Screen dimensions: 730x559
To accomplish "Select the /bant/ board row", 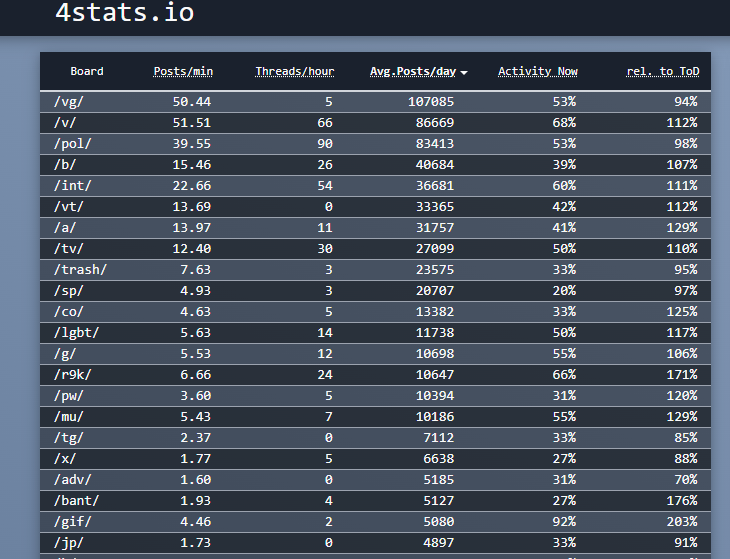I will 375,501.
